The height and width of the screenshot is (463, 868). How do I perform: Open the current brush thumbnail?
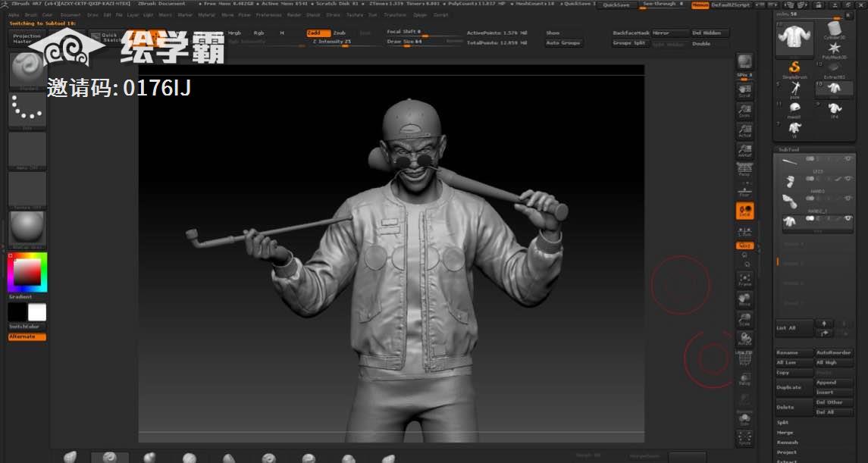click(27, 70)
